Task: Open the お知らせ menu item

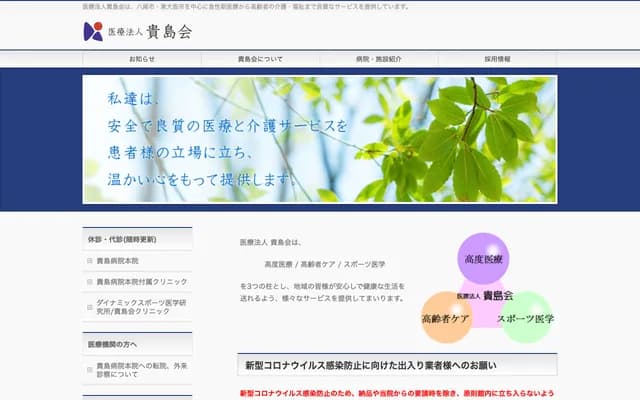Action: click(x=142, y=59)
